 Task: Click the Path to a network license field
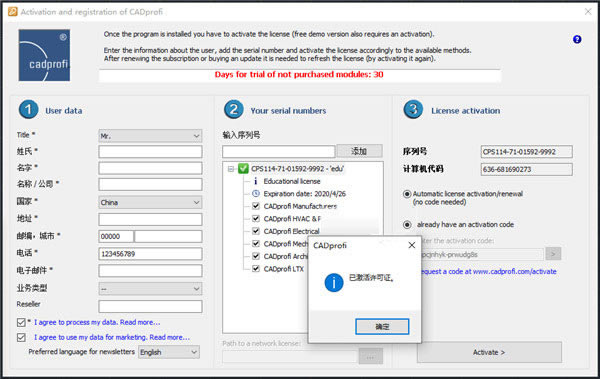pyautogui.click(x=289, y=357)
